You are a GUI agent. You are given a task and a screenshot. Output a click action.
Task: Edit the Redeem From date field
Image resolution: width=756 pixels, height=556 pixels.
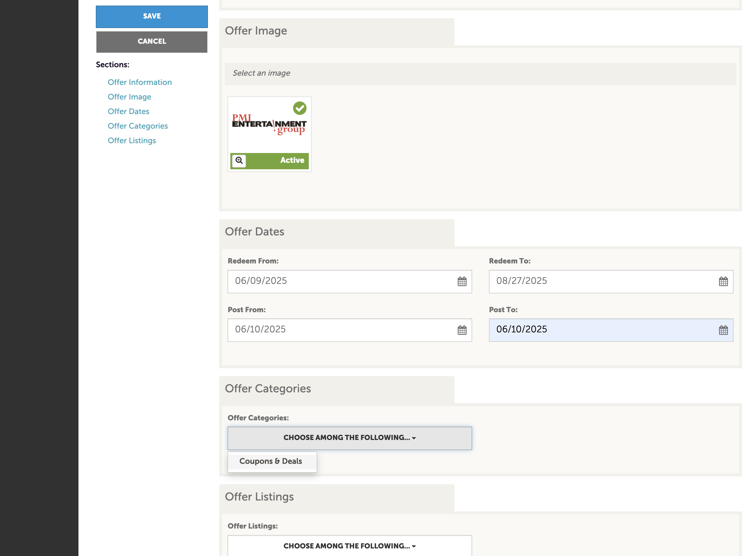pyautogui.click(x=350, y=281)
